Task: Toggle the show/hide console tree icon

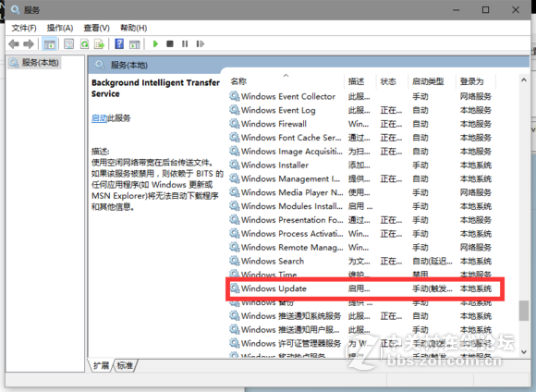Action: click(49, 43)
